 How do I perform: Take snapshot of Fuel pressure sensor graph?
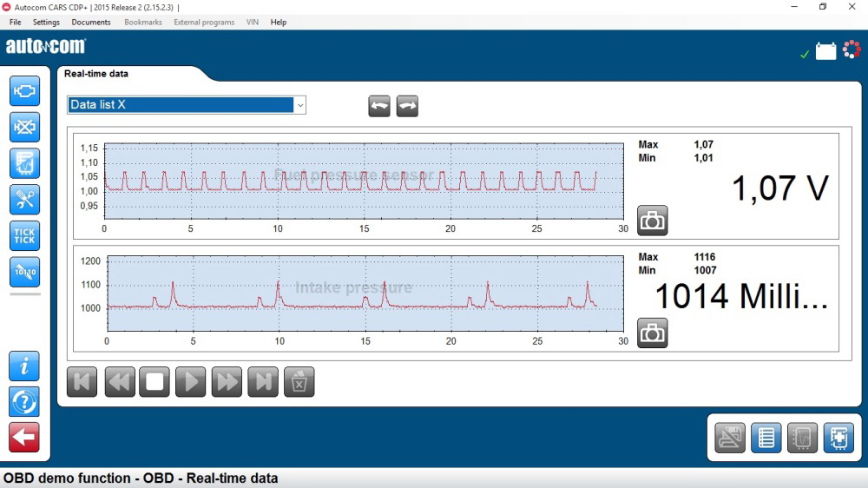click(x=652, y=221)
